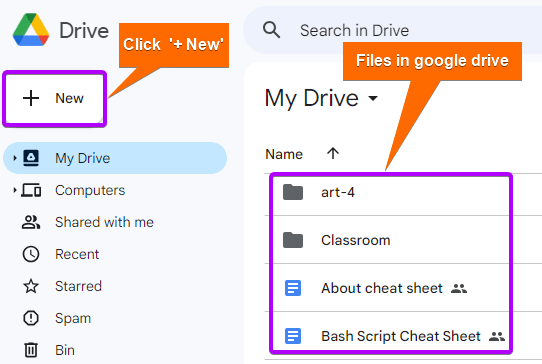This screenshot has height=364, width=542.
Task: Click the Recent clock icon
Action: [31, 254]
